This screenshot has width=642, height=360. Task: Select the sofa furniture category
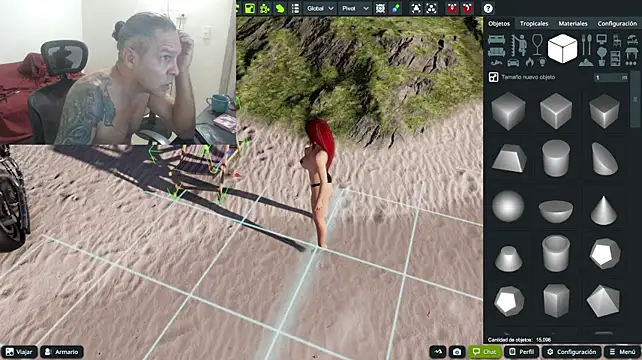(x=496, y=52)
